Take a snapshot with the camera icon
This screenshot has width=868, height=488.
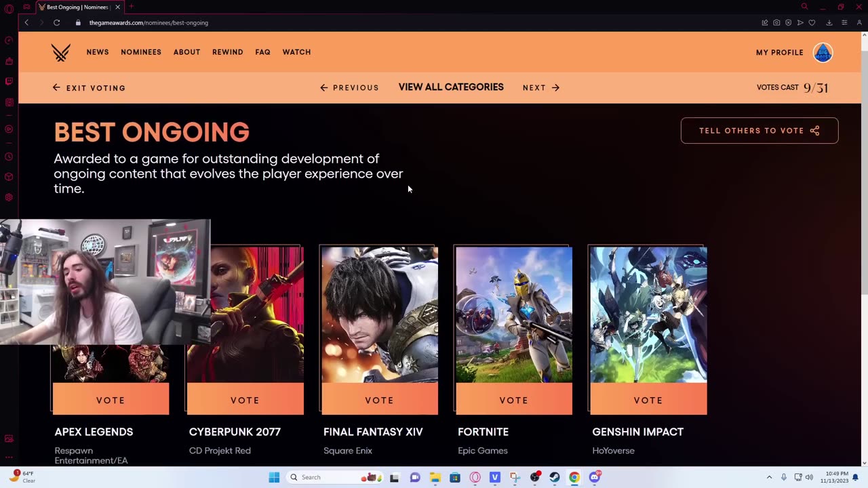click(776, 22)
